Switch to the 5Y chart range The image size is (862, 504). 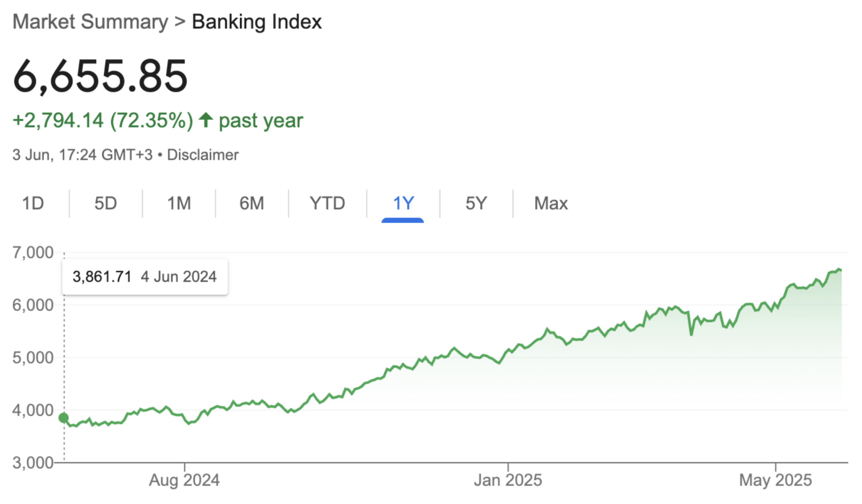coord(476,203)
